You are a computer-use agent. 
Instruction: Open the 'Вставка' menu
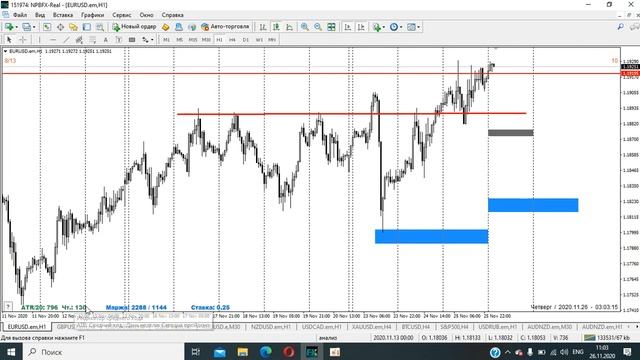[63, 15]
